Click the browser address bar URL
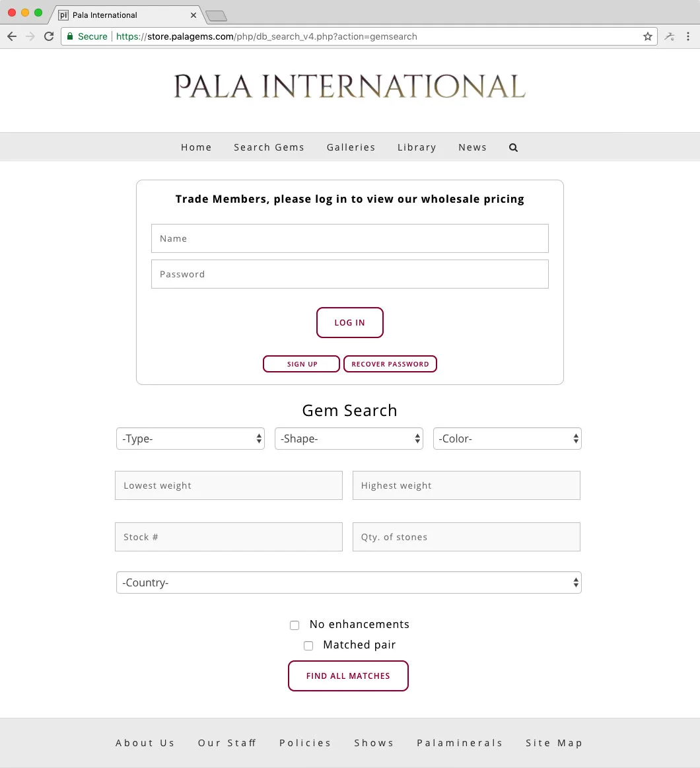700x768 pixels. pos(267,37)
